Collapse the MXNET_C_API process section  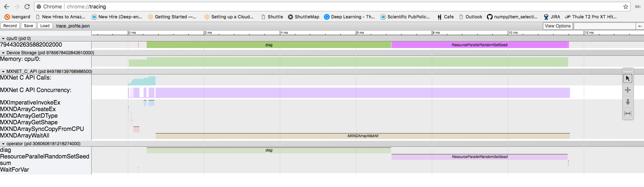[3, 71]
